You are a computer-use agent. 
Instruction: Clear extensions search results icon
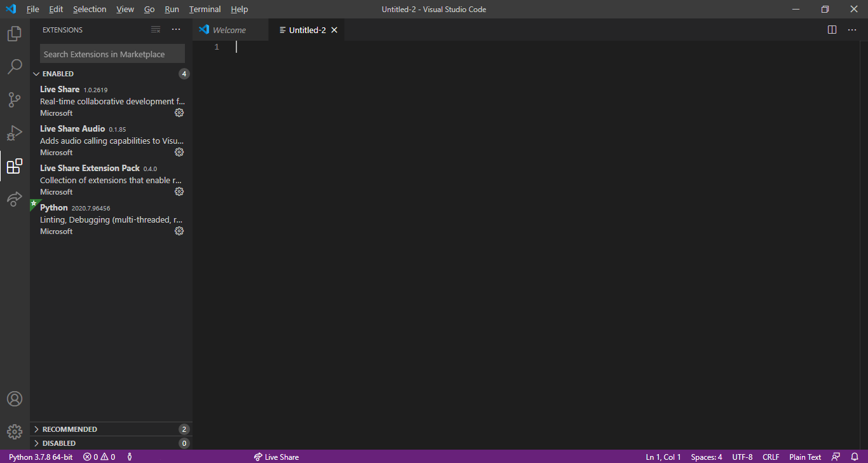tap(156, 30)
